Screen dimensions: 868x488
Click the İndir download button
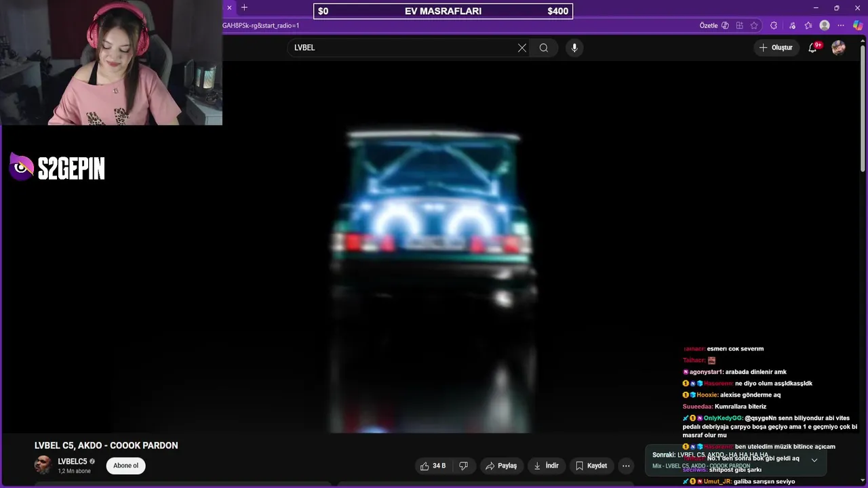[x=546, y=466]
